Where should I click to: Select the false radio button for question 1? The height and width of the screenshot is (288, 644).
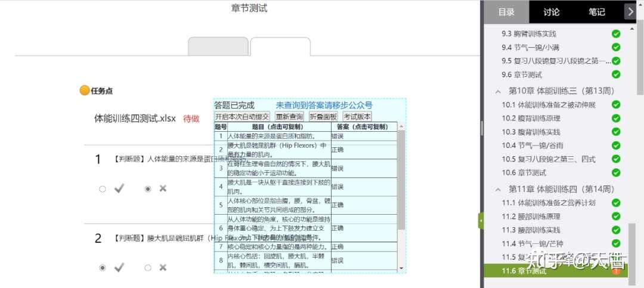point(148,189)
